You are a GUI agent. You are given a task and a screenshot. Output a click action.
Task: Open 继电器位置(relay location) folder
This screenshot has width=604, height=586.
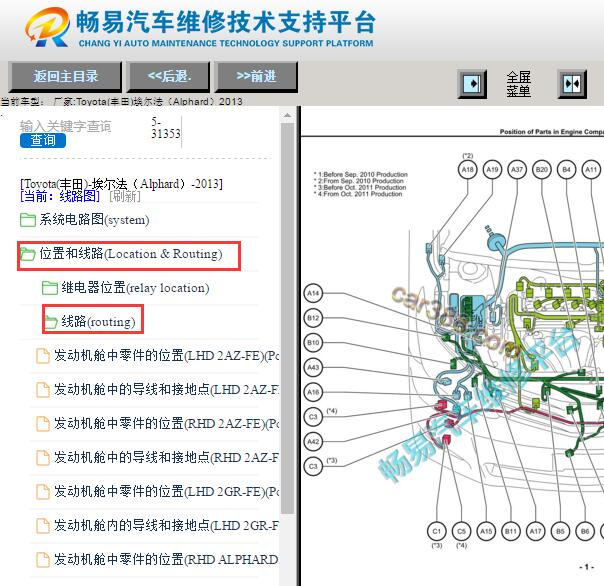[x=135, y=288]
